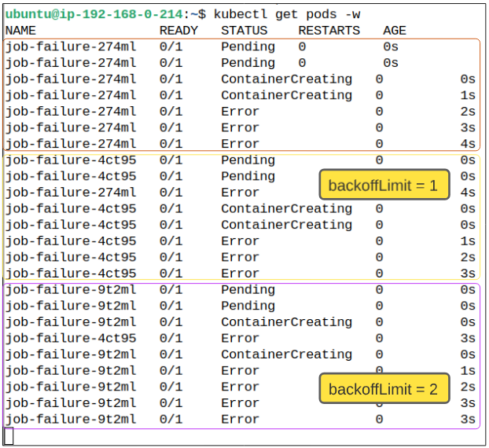The image size is (489, 448).
Task: Click the STATUS column header
Action: [244, 31]
